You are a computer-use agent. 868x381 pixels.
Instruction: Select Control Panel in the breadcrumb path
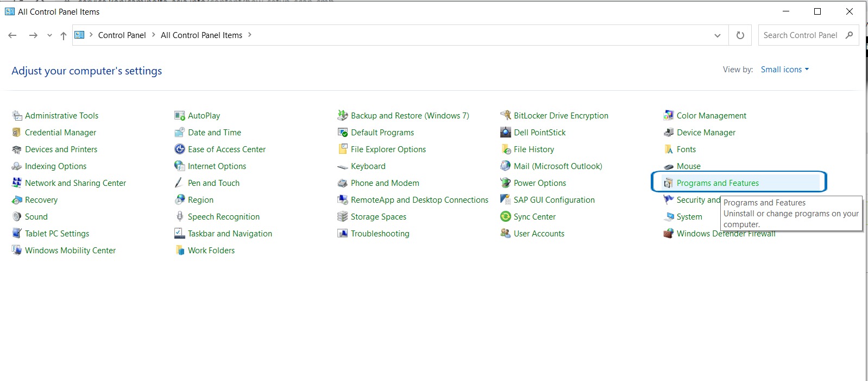(122, 35)
